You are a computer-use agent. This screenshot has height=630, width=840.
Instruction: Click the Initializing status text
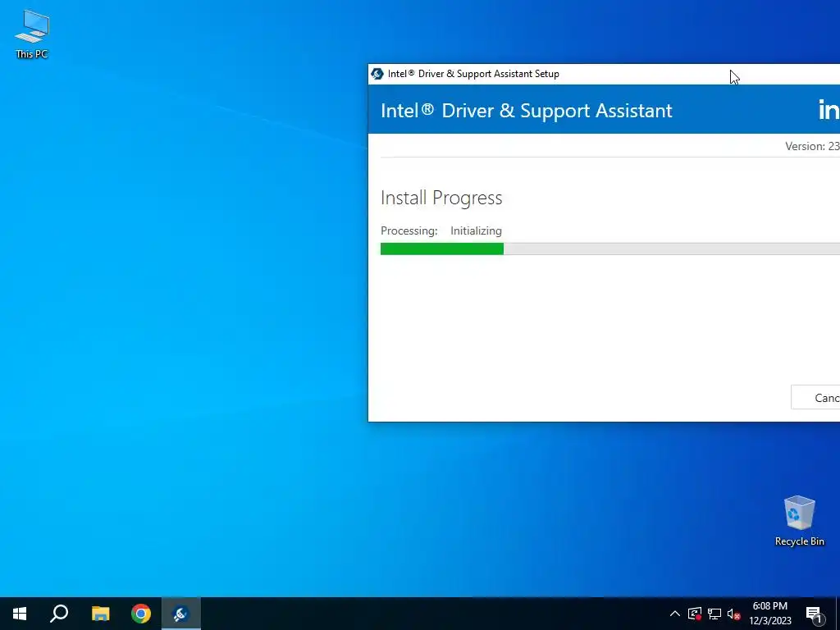point(477,231)
